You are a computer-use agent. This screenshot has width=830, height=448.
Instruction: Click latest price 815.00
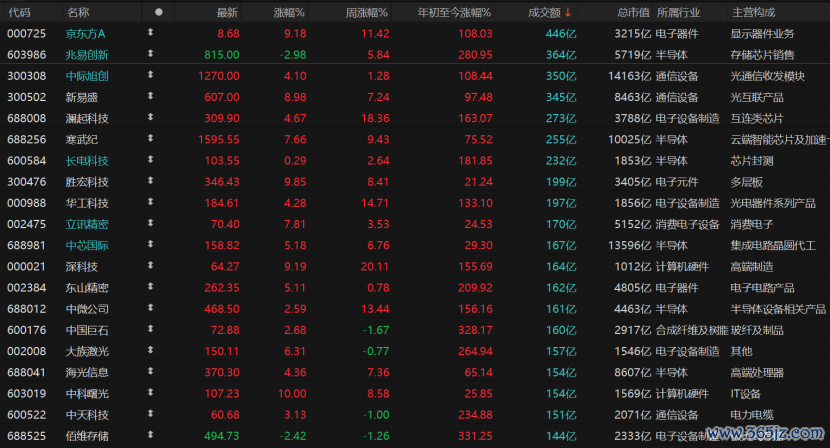(x=222, y=55)
